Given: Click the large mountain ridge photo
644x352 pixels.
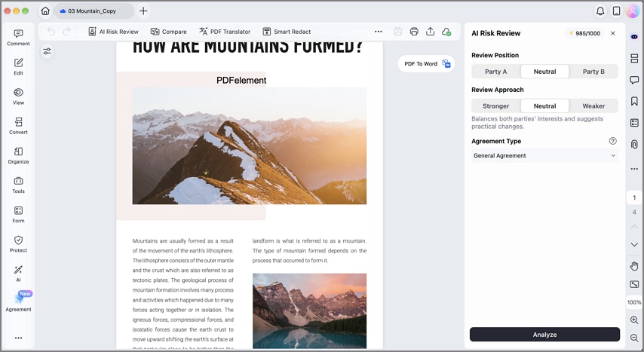Looking at the screenshot, I should [250, 145].
